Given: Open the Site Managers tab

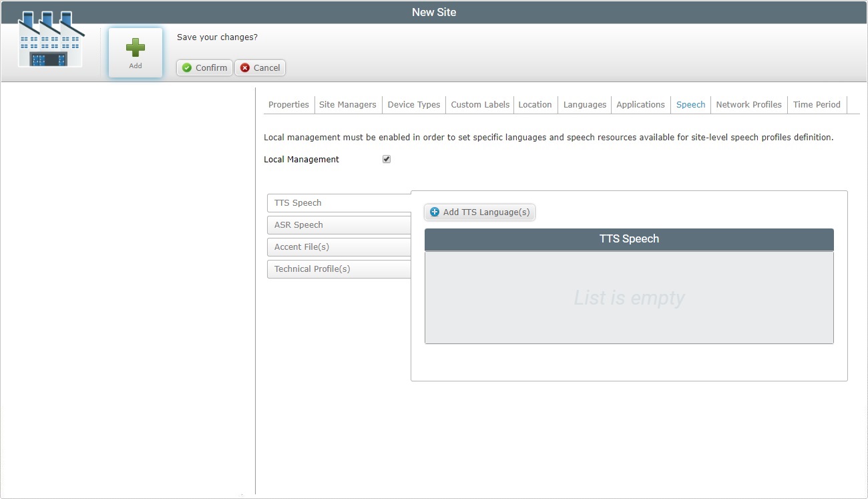Looking at the screenshot, I should (347, 104).
